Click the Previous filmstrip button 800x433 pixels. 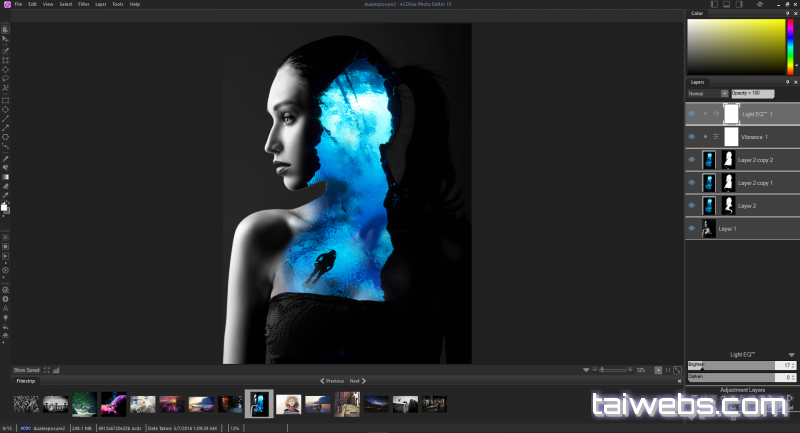click(332, 381)
